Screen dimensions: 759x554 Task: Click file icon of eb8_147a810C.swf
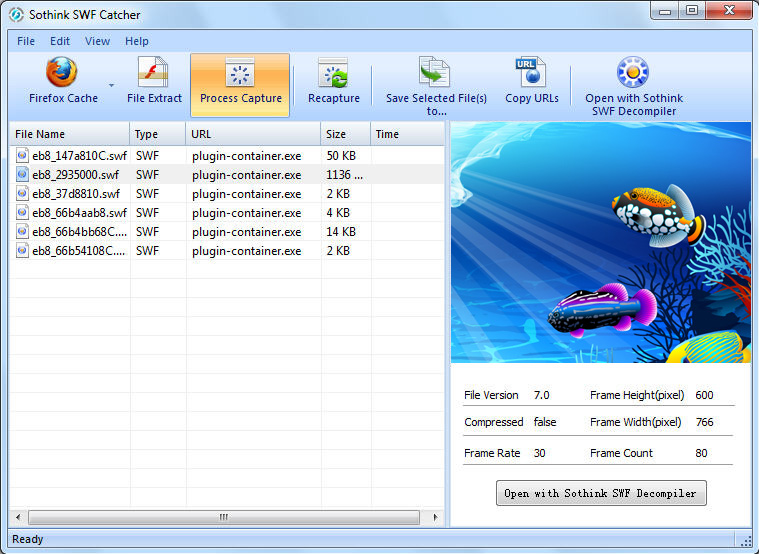pyautogui.click(x=22, y=155)
